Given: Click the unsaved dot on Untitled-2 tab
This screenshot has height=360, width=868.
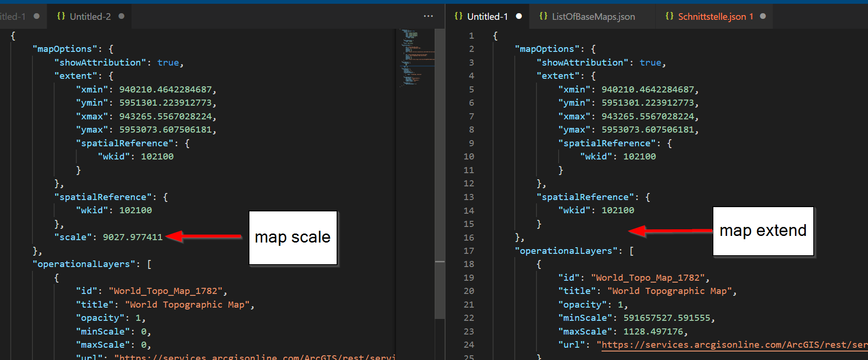Looking at the screenshot, I should click(x=122, y=16).
